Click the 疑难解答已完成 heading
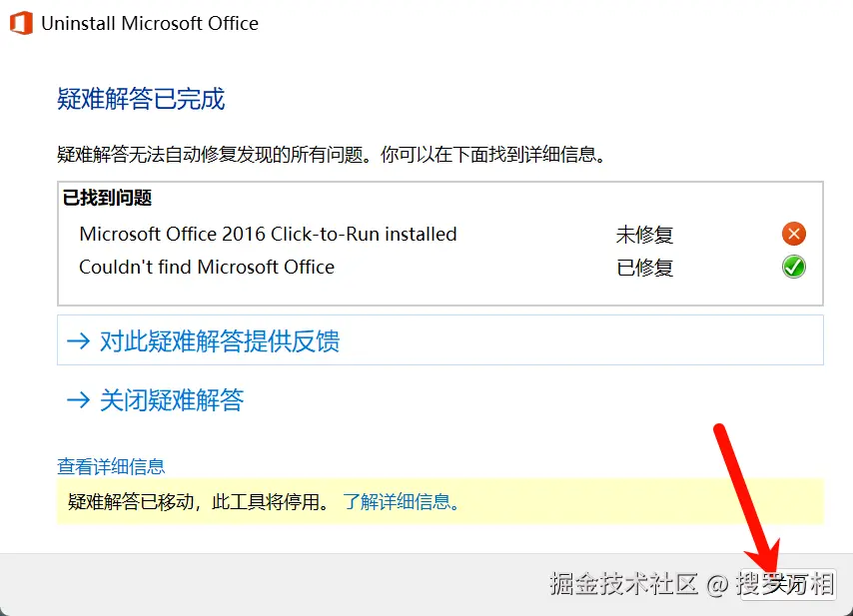The height and width of the screenshot is (616, 853). pyautogui.click(x=141, y=99)
